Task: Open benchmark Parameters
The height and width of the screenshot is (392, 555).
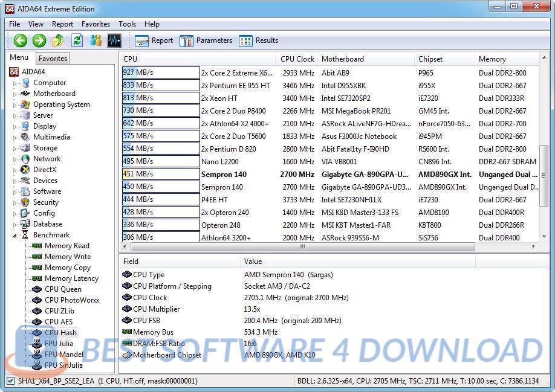Action: coord(206,40)
